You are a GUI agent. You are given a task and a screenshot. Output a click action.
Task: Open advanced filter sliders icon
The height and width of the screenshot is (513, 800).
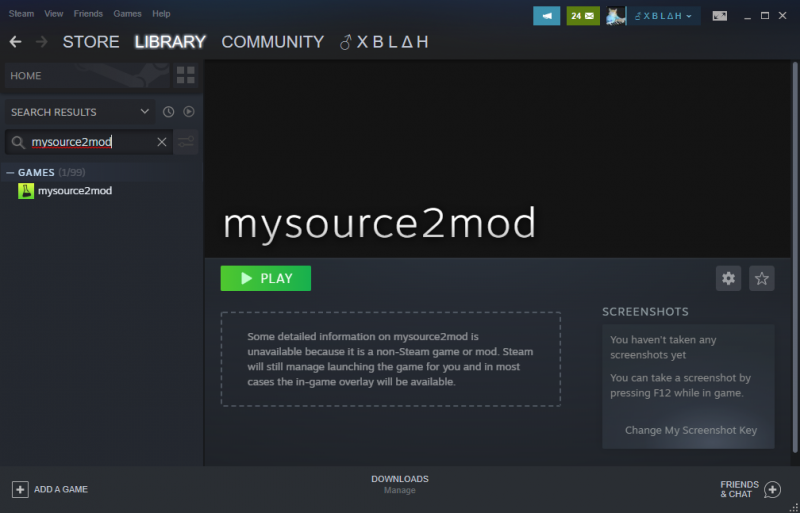click(186, 142)
